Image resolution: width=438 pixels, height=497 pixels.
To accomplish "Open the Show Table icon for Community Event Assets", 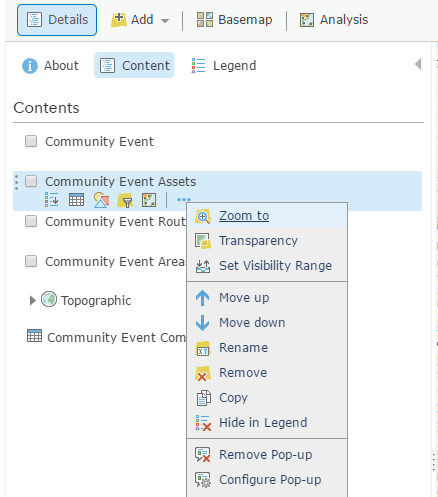I will [76, 200].
